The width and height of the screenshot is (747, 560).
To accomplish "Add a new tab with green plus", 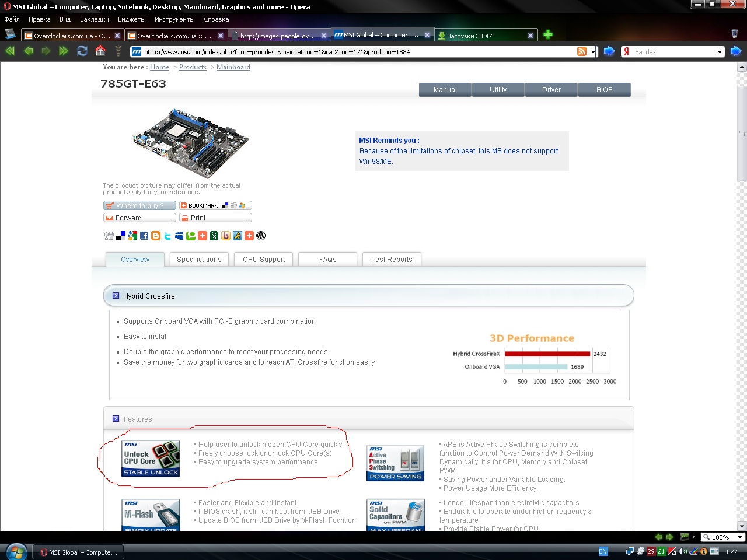I will pos(548,34).
